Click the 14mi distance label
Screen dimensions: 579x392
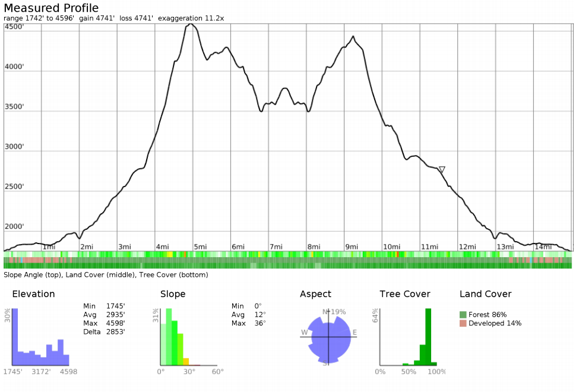(543, 247)
